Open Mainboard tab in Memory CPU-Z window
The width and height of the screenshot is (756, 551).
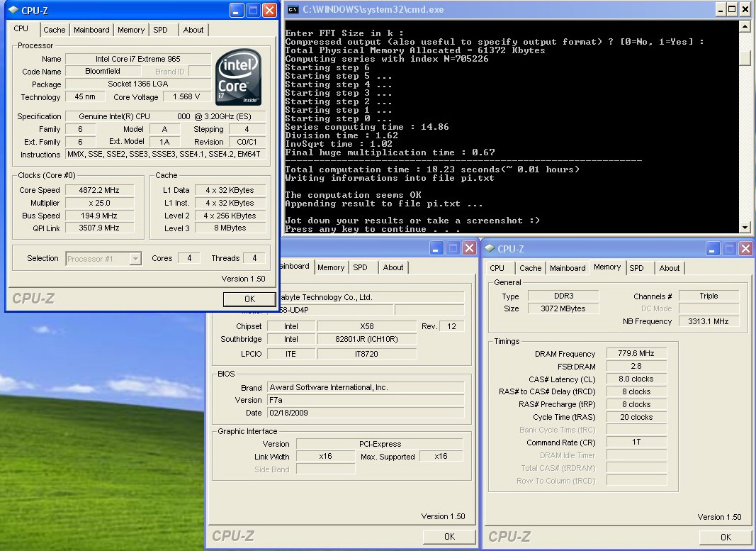pyautogui.click(x=568, y=268)
